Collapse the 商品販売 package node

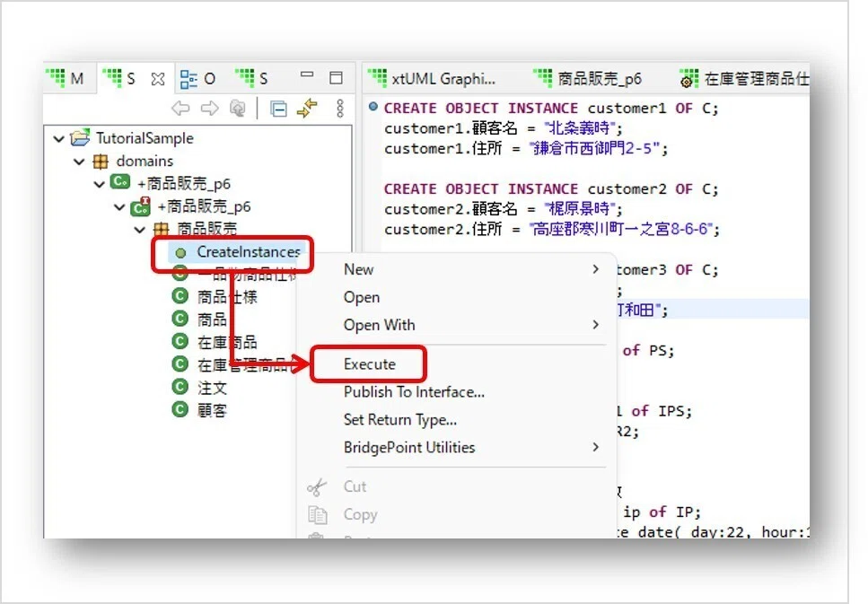[x=140, y=229]
